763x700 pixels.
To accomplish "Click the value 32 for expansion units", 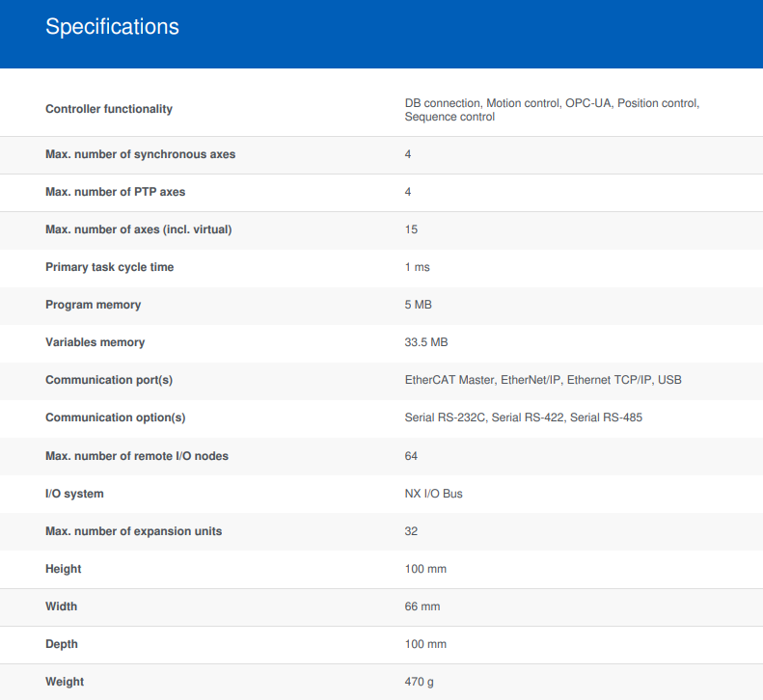I will (x=411, y=531).
